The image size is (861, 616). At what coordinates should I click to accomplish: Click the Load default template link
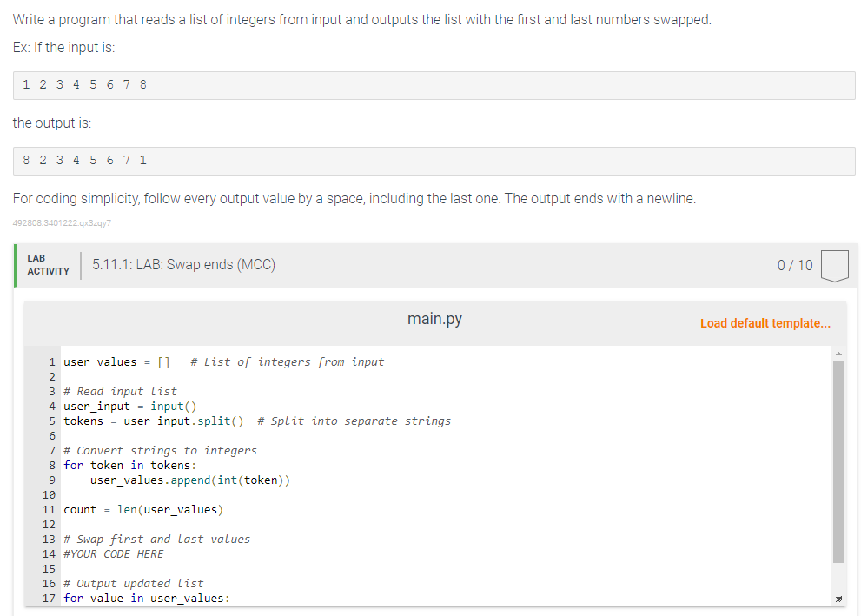(765, 323)
